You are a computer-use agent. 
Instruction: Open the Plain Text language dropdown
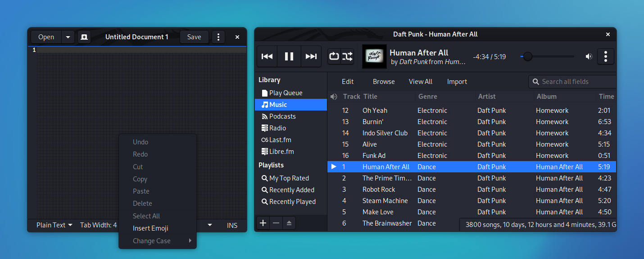[54, 225]
